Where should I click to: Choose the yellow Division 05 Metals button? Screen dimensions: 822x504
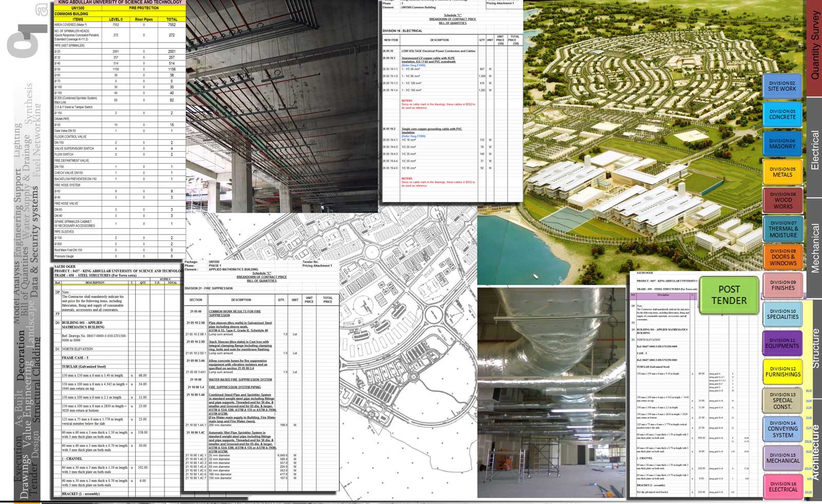point(782,172)
